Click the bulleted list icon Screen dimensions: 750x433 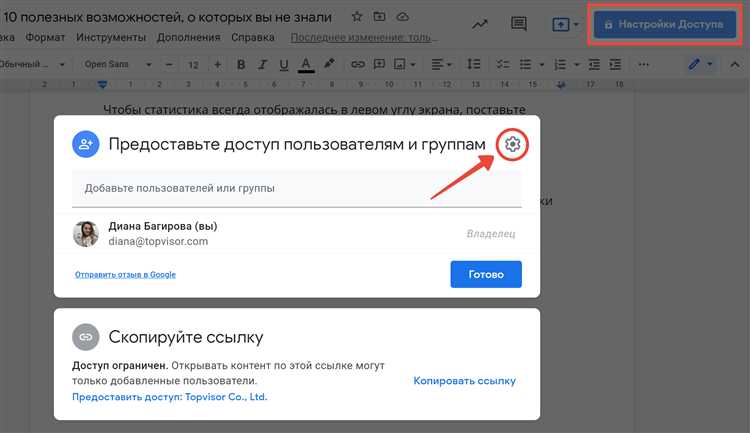[526, 64]
